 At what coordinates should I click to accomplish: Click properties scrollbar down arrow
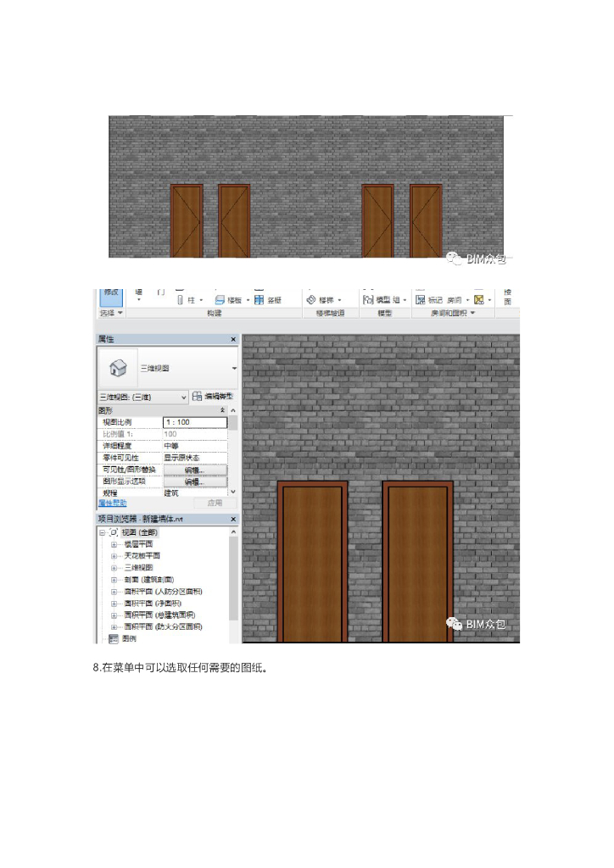(233, 492)
